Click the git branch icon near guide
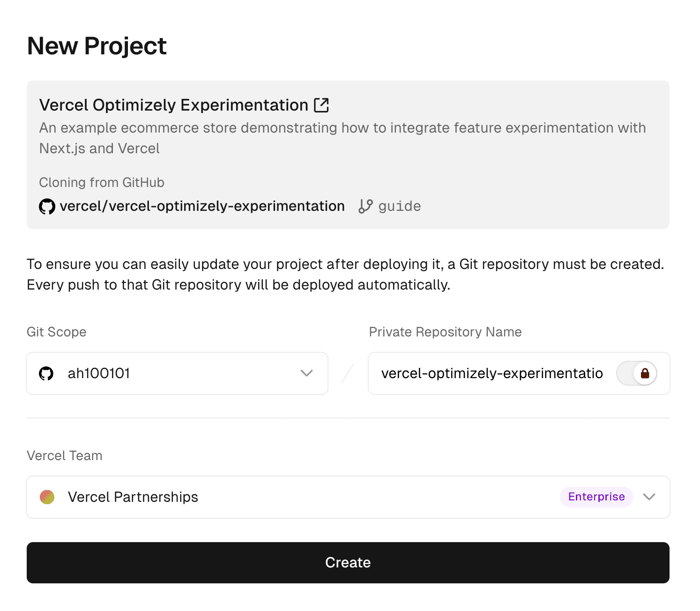Screen dimensions: 700x611 (365, 206)
